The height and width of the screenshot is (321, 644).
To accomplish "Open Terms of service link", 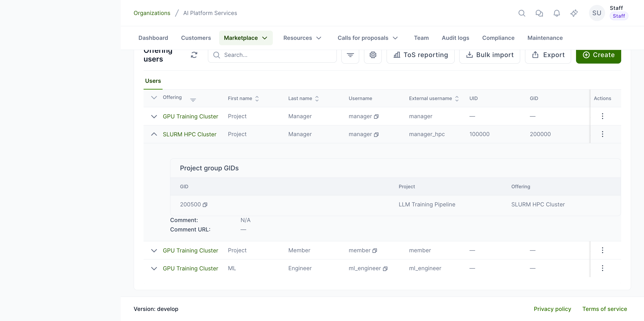I will (604, 309).
